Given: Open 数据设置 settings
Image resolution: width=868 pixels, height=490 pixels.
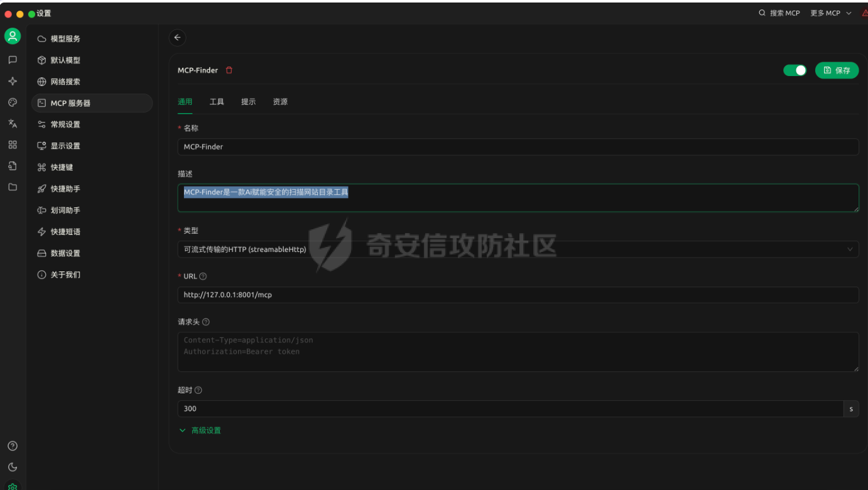Looking at the screenshot, I should click(92, 253).
